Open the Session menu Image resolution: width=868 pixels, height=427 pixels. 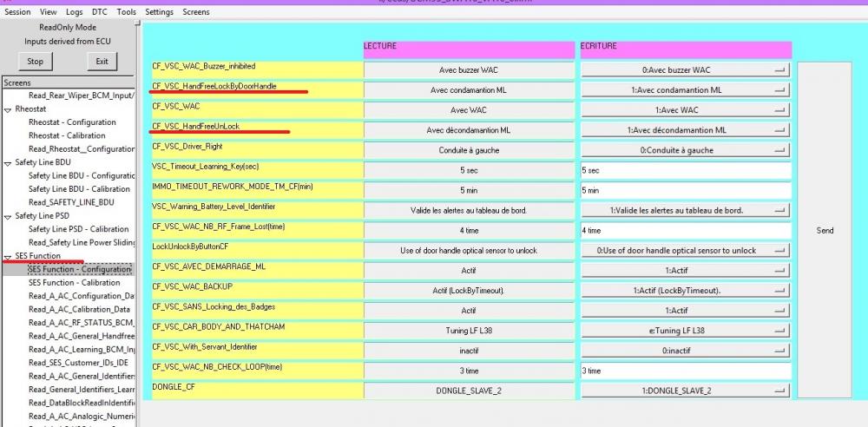(17, 11)
